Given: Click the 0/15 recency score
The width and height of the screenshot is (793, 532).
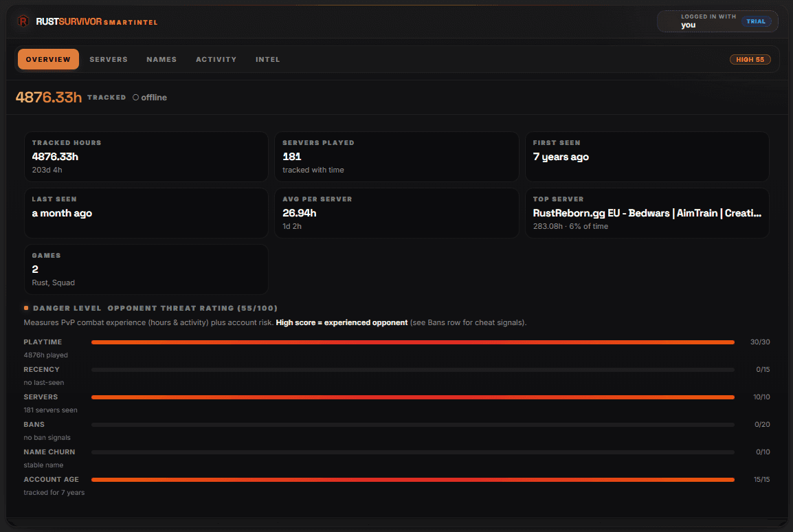Looking at the screenshot, I should (763, 370).
